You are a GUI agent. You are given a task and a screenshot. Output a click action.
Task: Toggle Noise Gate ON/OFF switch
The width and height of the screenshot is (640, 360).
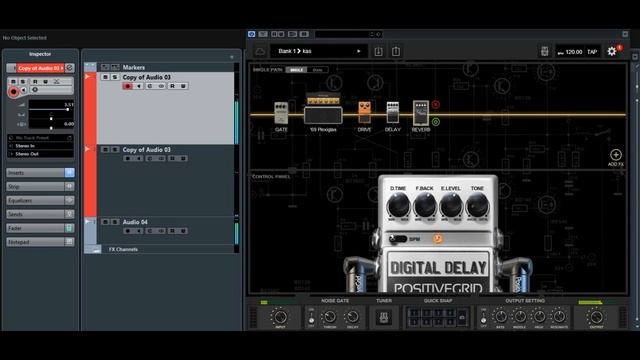point(311,318)
